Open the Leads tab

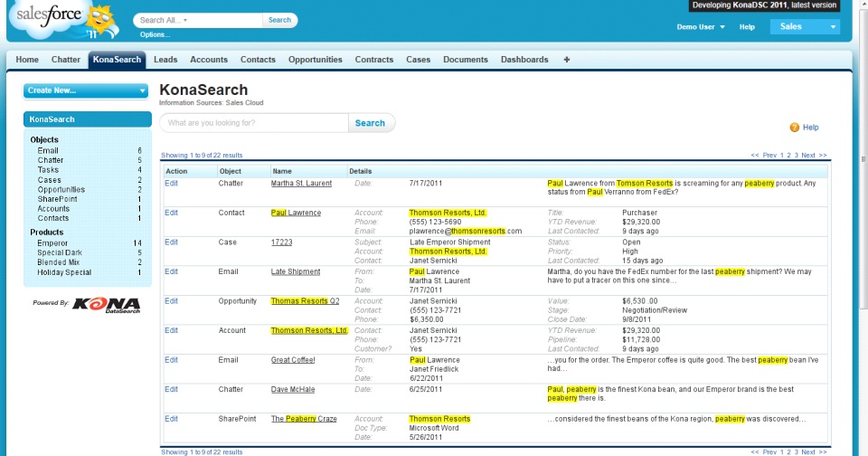pyautogui.click(x=165, y=60)
